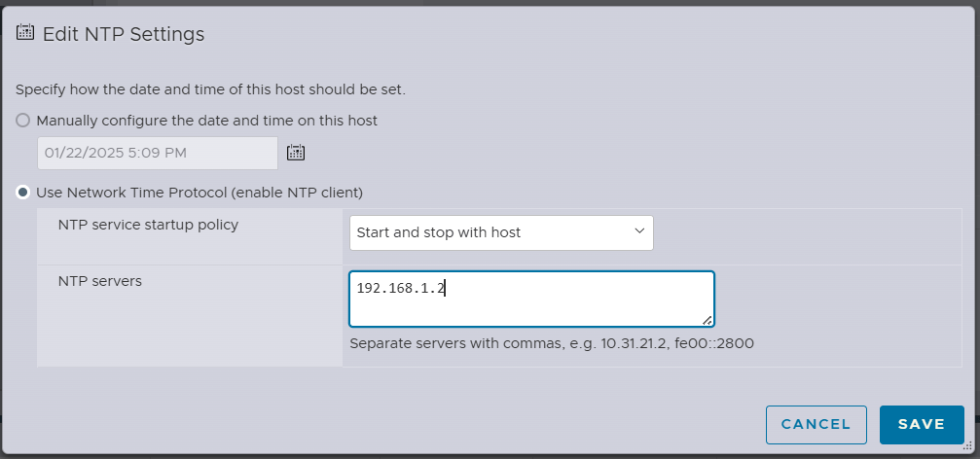This screenshot has width=980, height=459.
Task: Click the 'Specify how the date and time' description
Action: click(x=210, y=89)
